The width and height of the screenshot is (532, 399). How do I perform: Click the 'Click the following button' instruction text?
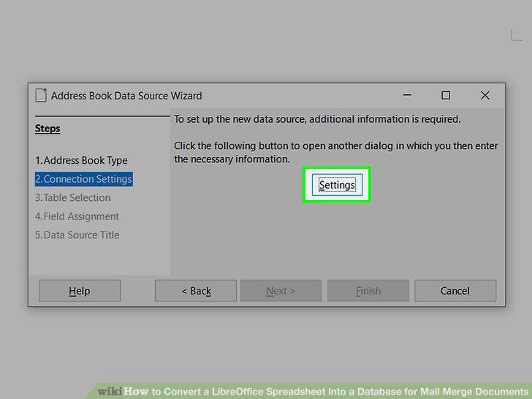(336, 152)
